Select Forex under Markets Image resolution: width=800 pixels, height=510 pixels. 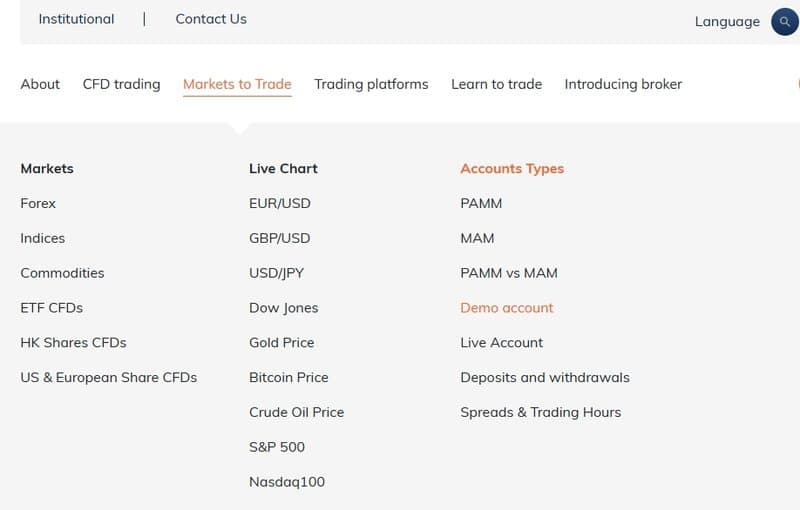coord(38,203)
